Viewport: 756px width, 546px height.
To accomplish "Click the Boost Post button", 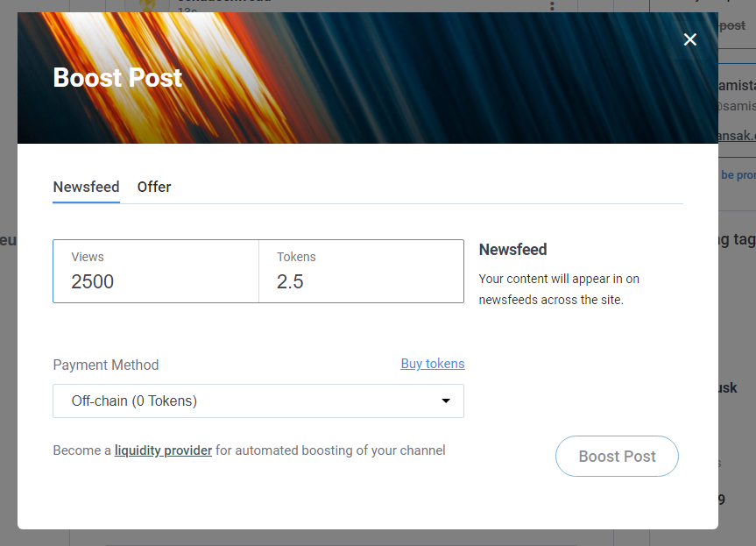I will coord(617,457).
